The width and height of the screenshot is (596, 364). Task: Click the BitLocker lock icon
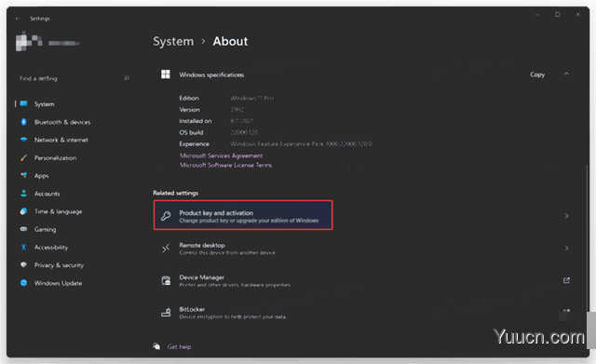(166, 313)
